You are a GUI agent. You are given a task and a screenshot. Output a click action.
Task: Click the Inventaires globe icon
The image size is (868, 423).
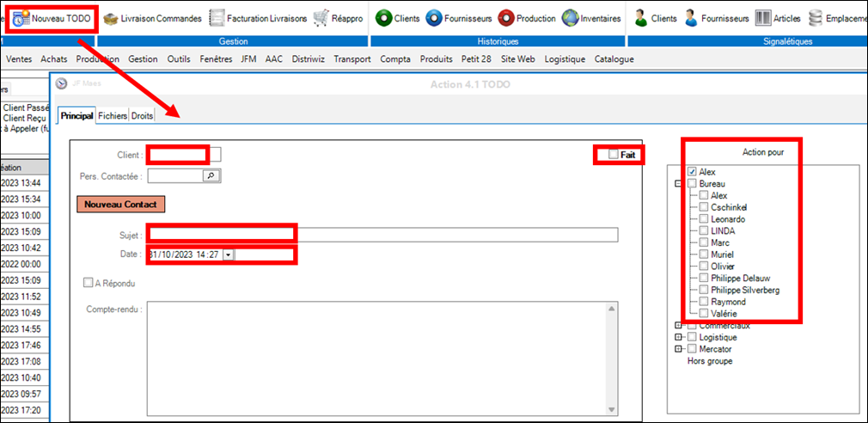[570, 18]
